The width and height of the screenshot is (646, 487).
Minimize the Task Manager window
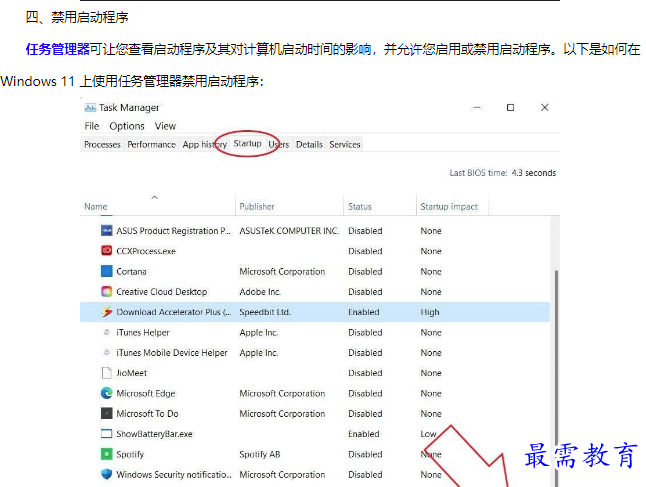[x=477, y=108]
